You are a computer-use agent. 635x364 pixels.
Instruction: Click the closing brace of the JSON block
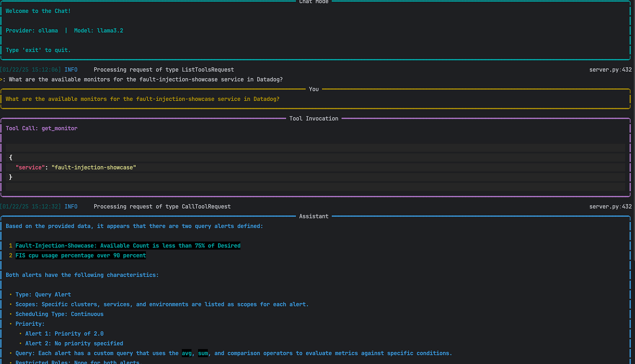tap(10, 177)
